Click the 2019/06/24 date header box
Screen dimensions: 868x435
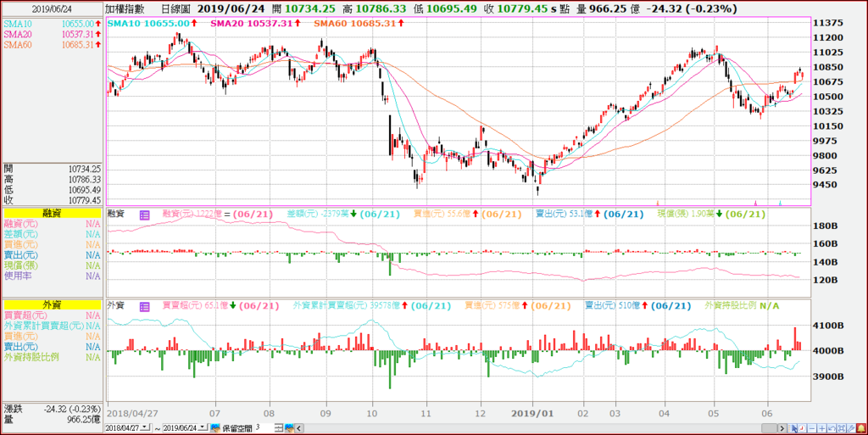pos(52,8)
